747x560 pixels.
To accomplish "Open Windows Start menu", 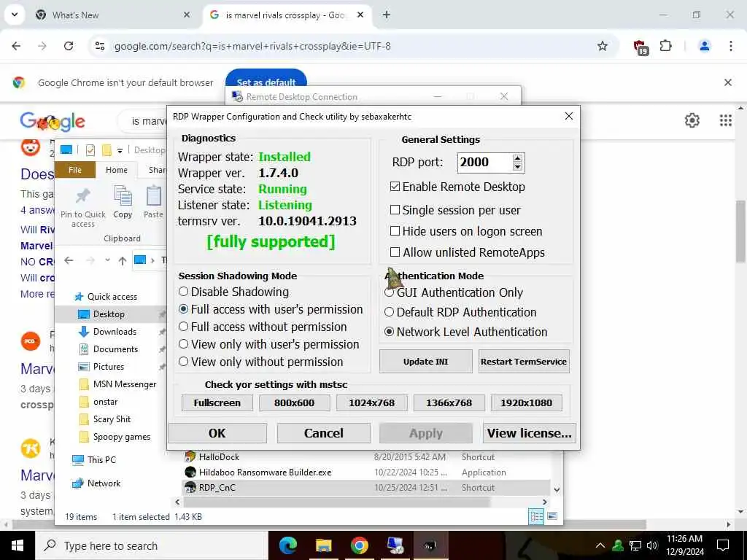I will pyautogui.click(x=18, y=545).
